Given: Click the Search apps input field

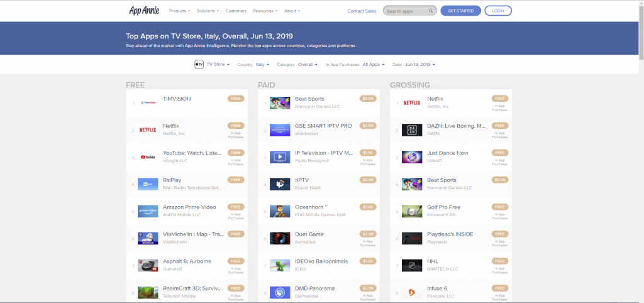Looking at the screenshot, I should 406,11.
